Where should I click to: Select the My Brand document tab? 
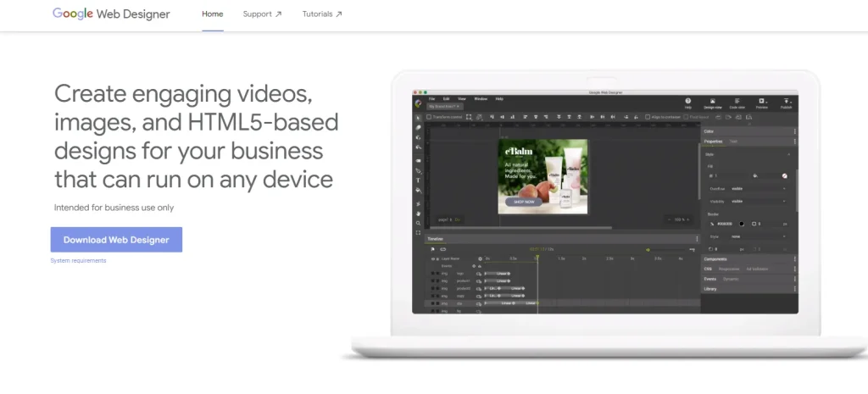[444, 106]
